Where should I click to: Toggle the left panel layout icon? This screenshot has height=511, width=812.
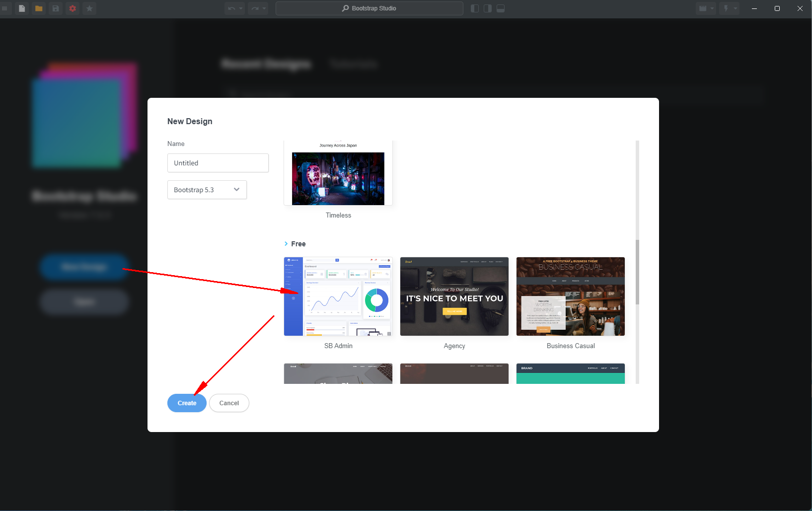pos(475,8)
